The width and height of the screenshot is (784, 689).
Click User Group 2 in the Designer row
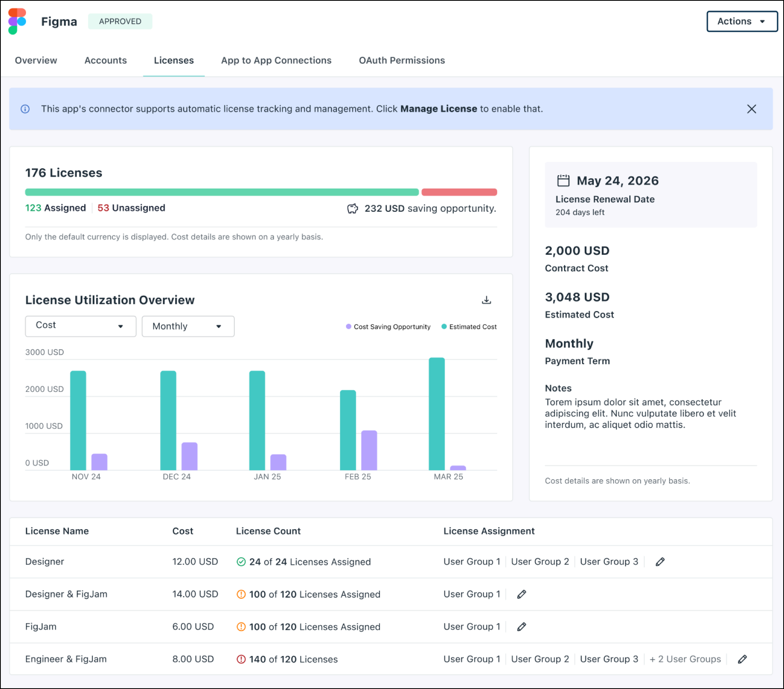pyautogui.click(x=540, y=561)
